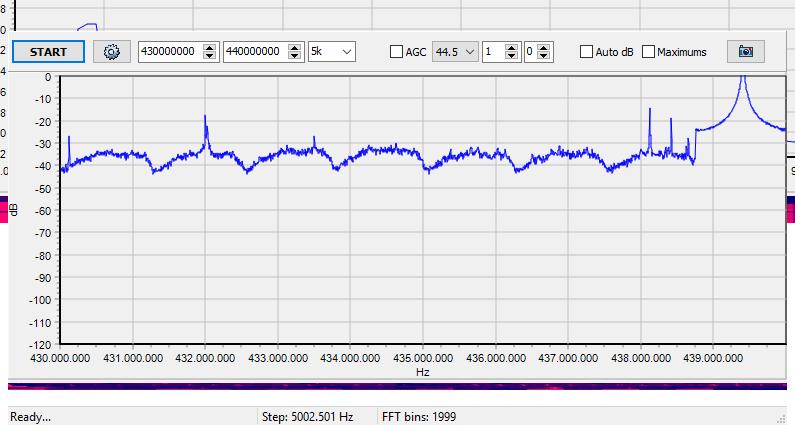Decrement the spinner showing value 0
The image size is (795, 433).
pyautogui.click(x=545, y=57)
